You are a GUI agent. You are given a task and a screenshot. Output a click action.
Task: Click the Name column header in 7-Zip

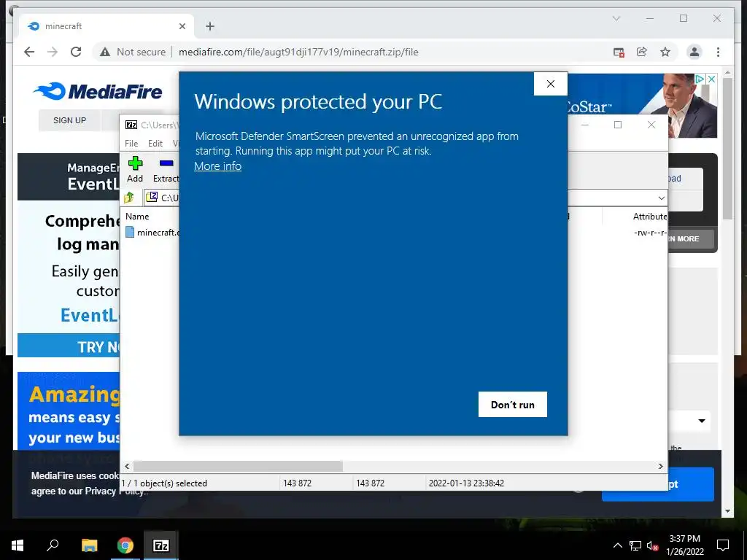[137, 216]
